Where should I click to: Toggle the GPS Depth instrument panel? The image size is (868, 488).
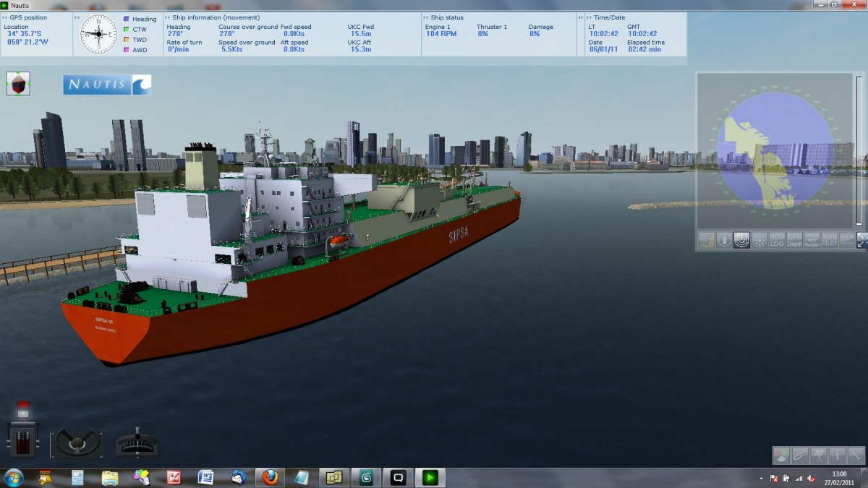click(x=794, y=241)
